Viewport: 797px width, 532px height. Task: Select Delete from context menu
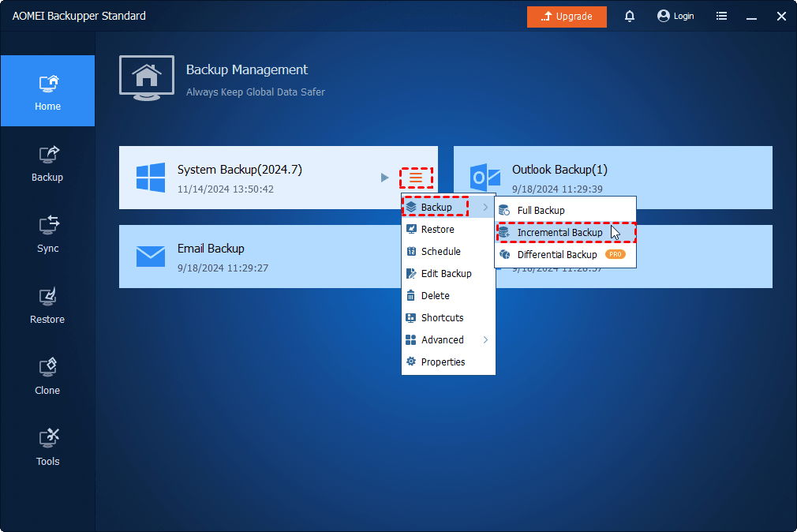pos(448,295)
